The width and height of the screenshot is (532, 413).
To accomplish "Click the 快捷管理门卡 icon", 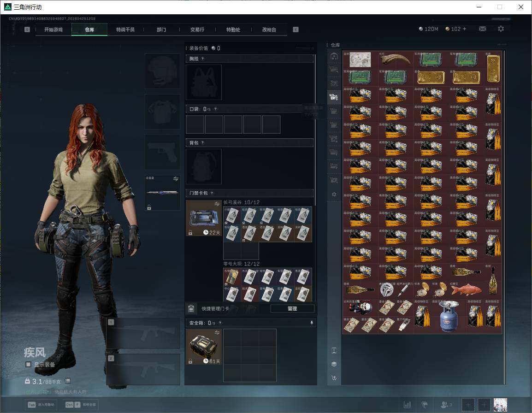I will coord(191,308).
